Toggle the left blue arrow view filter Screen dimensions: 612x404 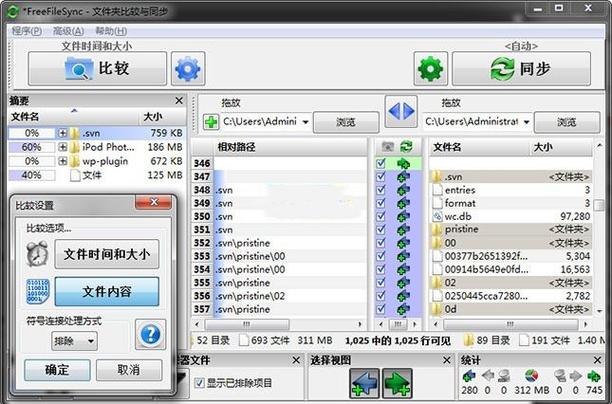pyautogui.click(x=364, y=383)
